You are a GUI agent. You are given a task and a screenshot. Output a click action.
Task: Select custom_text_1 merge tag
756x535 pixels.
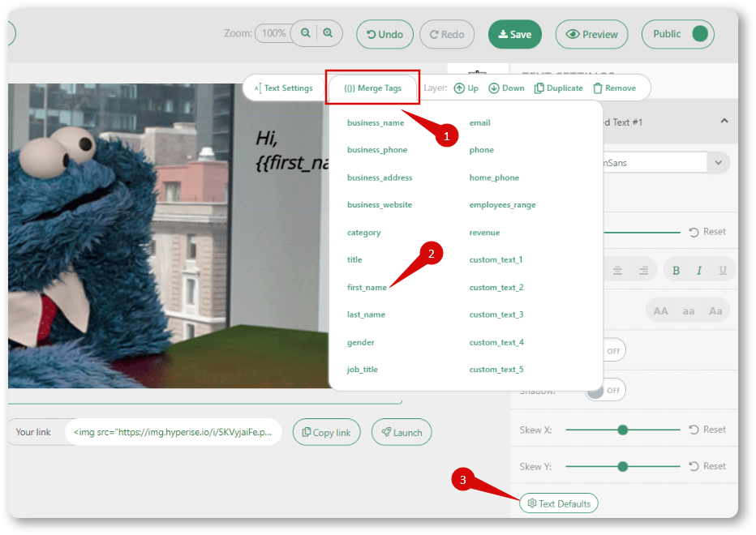coord(496,259)
